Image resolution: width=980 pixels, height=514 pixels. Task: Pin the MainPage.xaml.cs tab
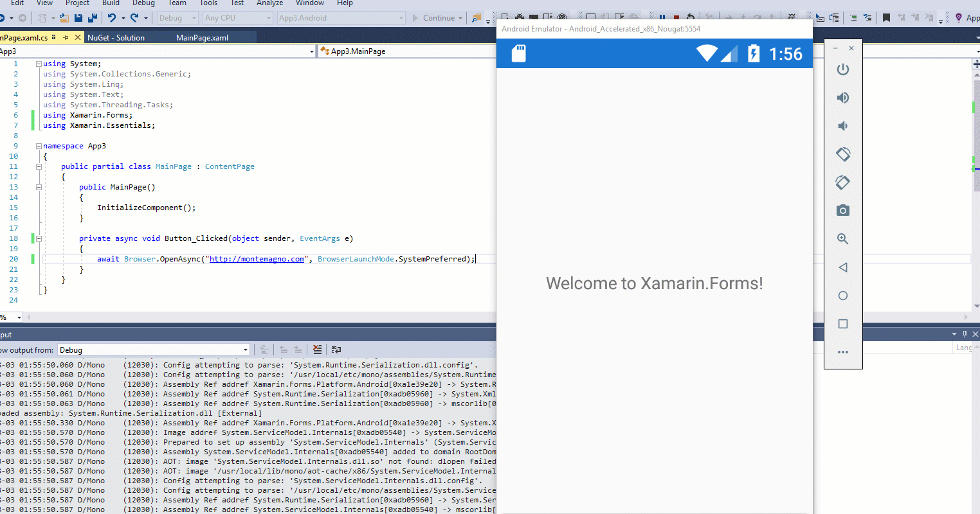(66, 38)
